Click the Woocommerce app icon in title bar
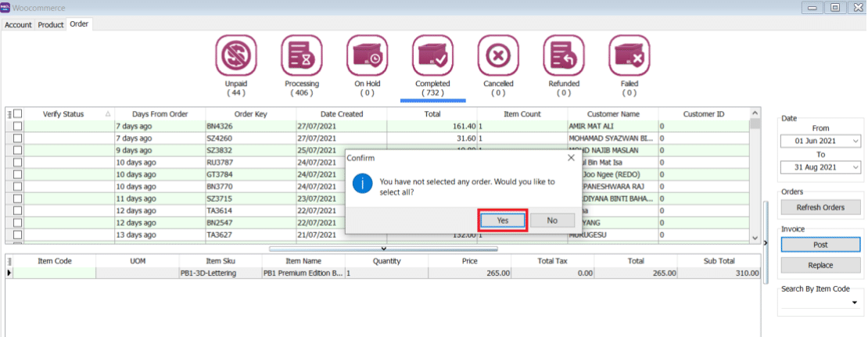Image resolution: width=868 pixels, height=337 pixels. [6, 7]
